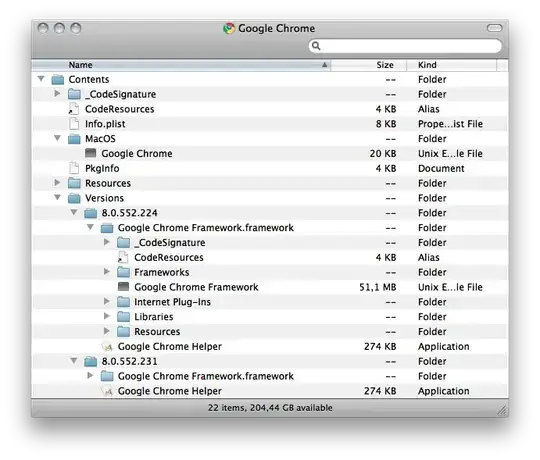540x460 pixels.
Task: Click the Prope...ist File kind cell
Action: pyautogui.click(x=450, y=124)
